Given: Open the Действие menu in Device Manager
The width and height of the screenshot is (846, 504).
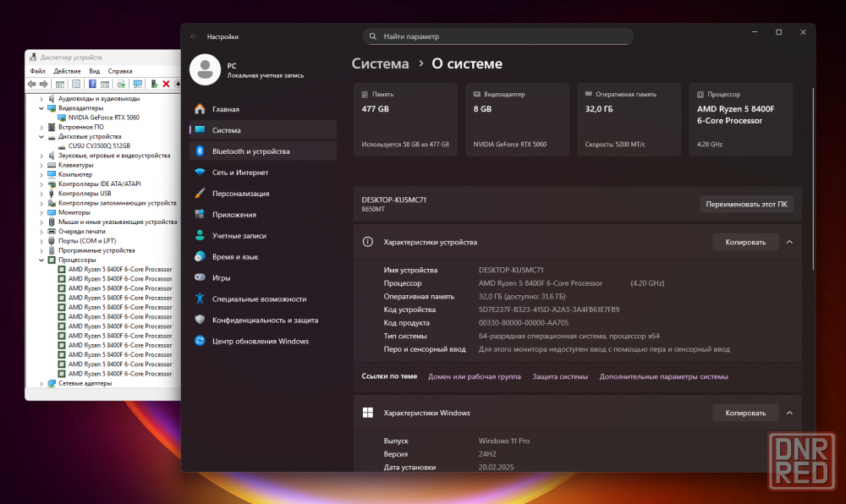Looking at the screenshot, I should click(66, 71).
